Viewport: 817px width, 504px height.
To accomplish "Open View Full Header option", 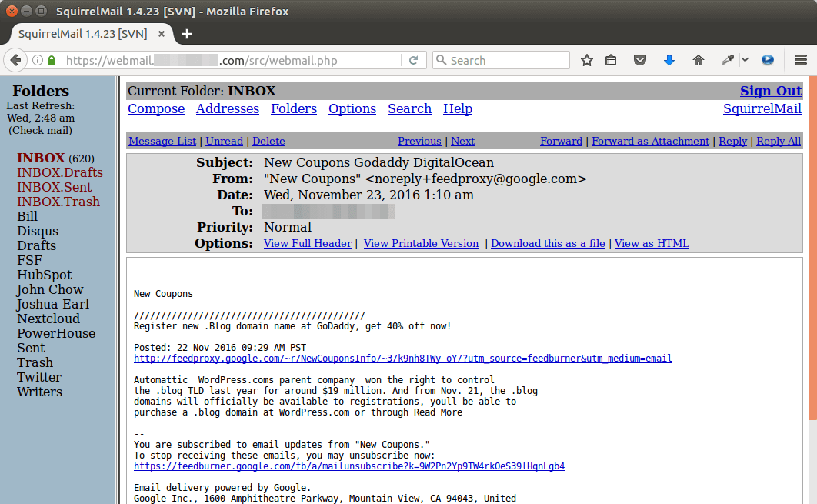I will tap(308, 243).
